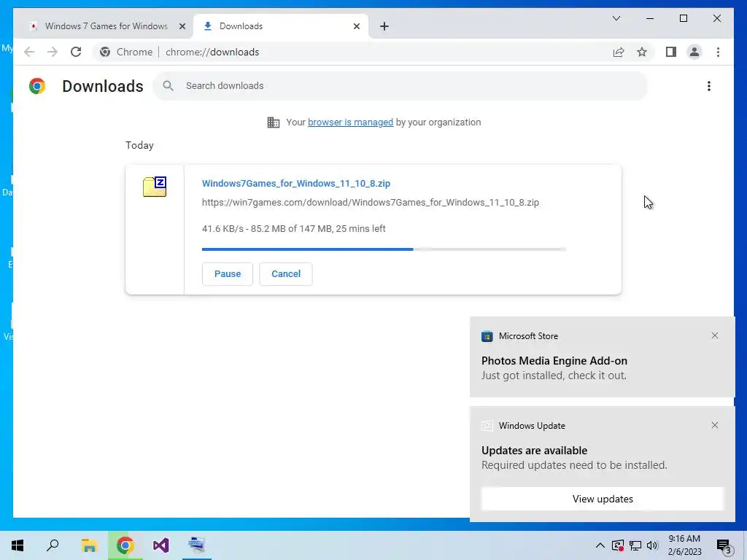Dismiss the Windows Update notification
The height and width of the screenshot is (560, 747).
pyautogui.click(x=715, y=425)
